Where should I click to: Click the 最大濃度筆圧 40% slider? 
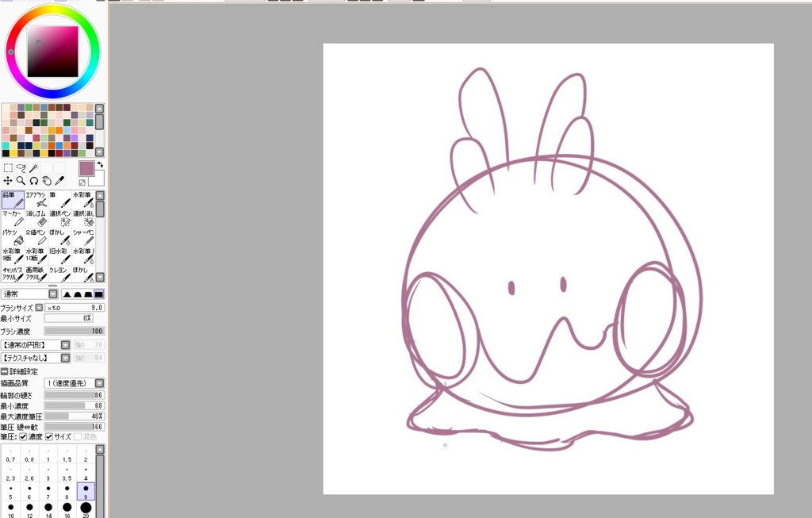point(75,416)
